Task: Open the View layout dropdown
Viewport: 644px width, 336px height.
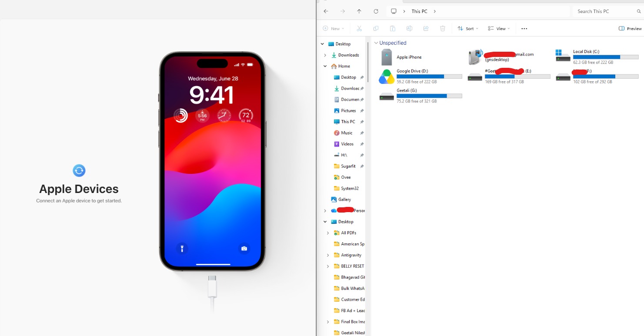Action: 499,29
